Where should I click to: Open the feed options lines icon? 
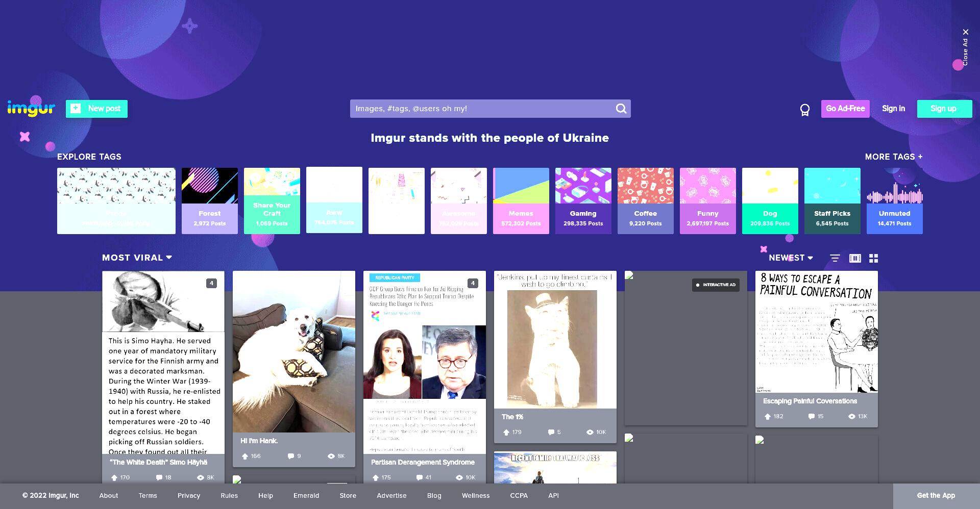tap(835, 258)
